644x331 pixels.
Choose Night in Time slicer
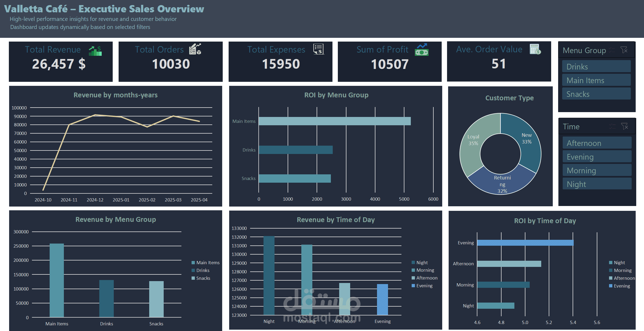[597, 184]
